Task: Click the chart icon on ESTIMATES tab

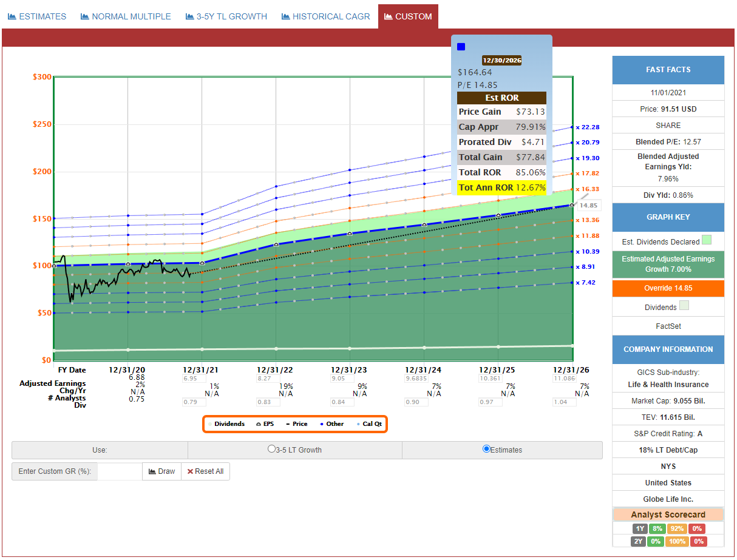Action: point(12,16)
